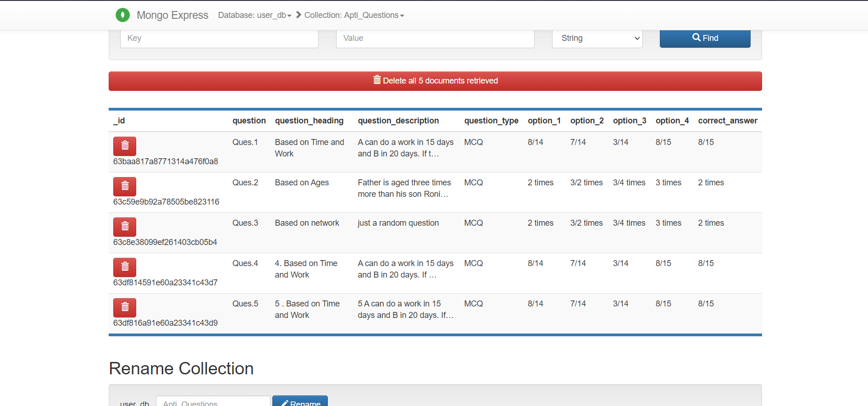Click '4. Based on Time and Work' cell

pos(306,269)
